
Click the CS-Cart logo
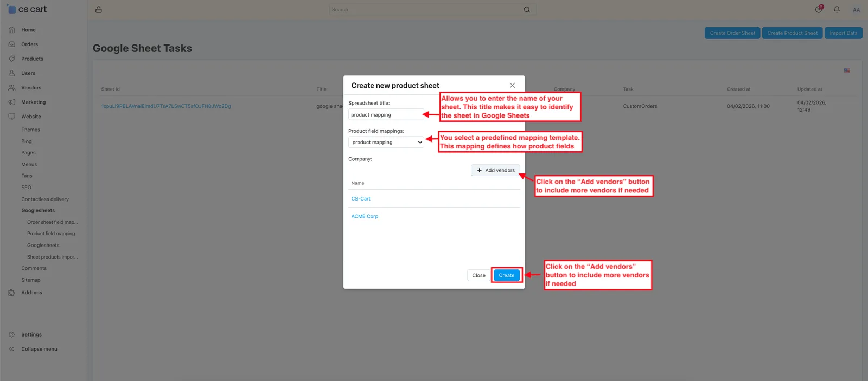click(27, 9)
